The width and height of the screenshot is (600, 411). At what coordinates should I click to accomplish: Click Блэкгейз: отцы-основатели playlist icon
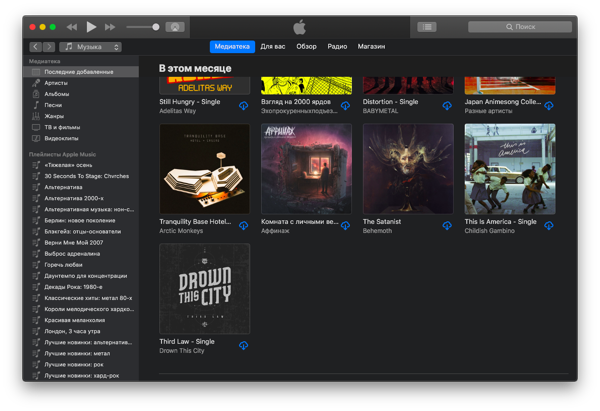[36, 232]
